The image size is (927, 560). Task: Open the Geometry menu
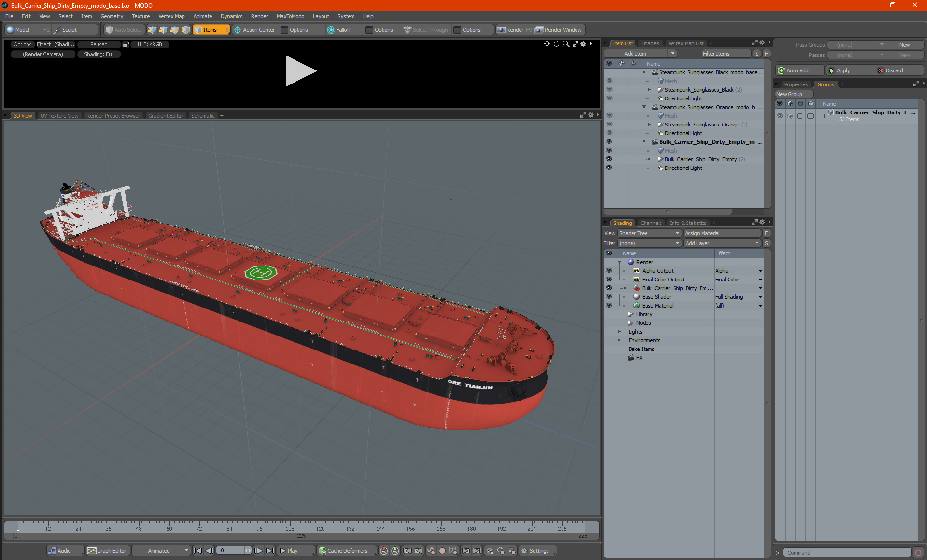[112, 16]
